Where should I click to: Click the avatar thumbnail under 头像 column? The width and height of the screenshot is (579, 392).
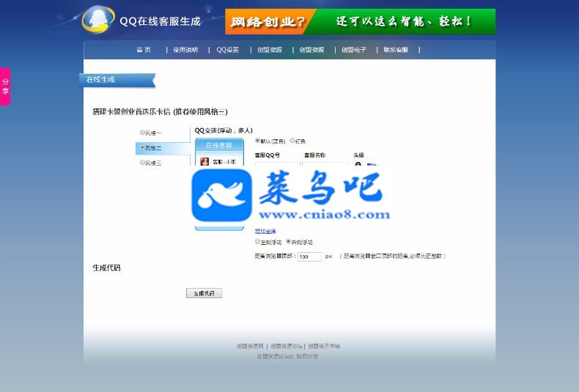(x=358, y=164)
